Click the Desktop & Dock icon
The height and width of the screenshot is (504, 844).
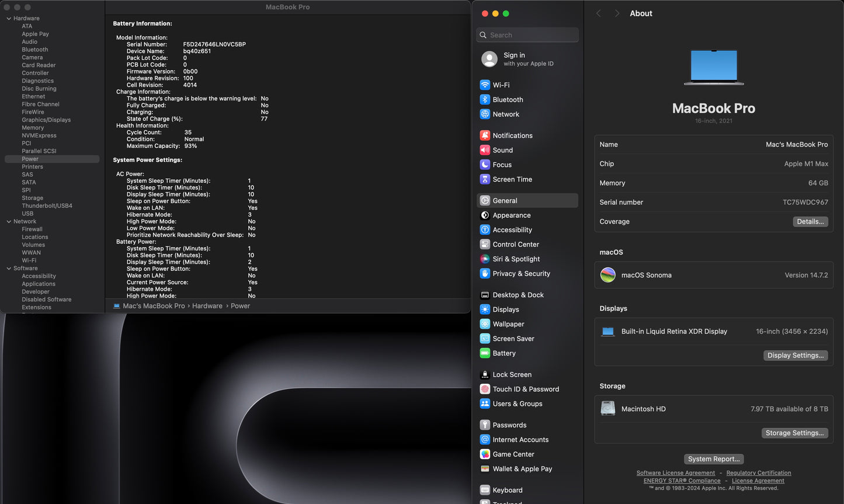click(x=485, y=295)
